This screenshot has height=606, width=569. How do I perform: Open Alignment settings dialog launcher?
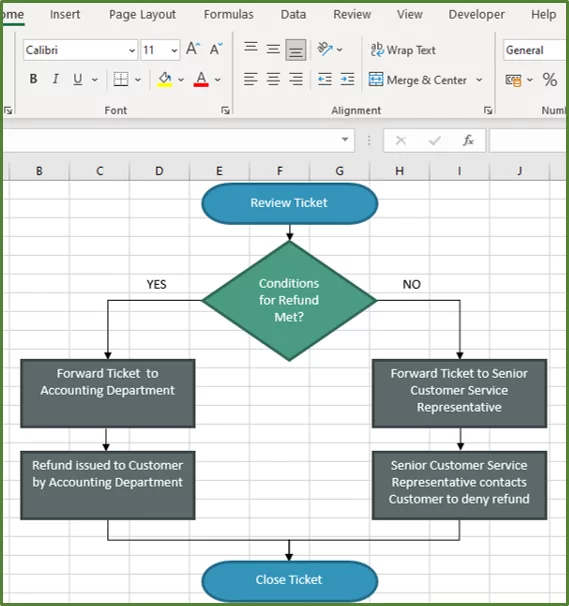tap(488, 111)
